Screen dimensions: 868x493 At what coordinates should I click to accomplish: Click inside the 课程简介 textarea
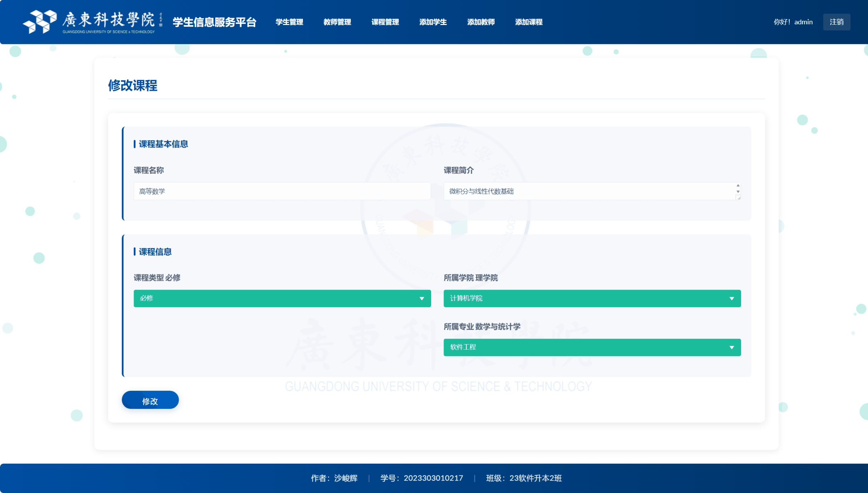pos(586,191)
